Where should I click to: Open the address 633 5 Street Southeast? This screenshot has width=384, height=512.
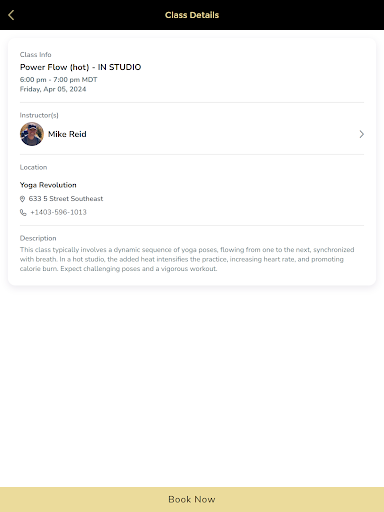(66, 199)
